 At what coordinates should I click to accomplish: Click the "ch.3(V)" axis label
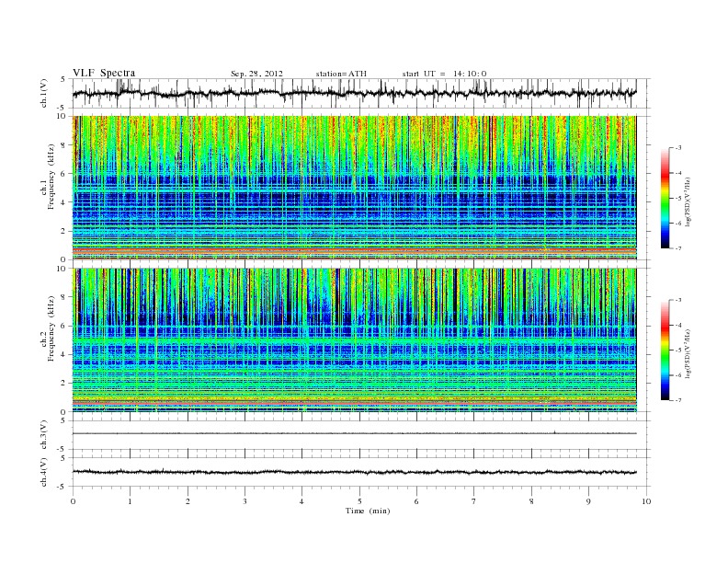point(44,435)
